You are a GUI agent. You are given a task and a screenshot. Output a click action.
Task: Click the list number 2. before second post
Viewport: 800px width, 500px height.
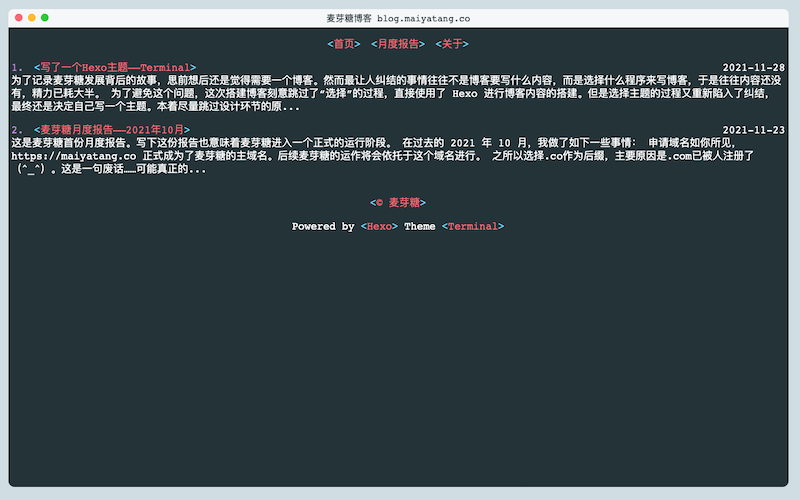click(18, 130)
